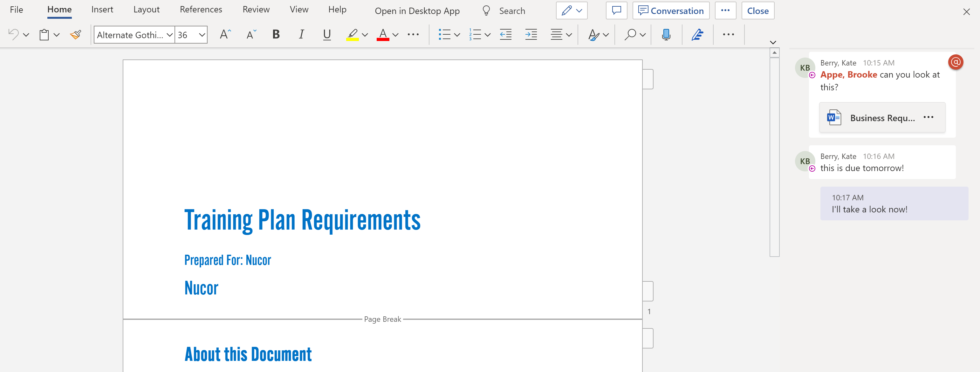Click the red @ mention badge
This screenshot has height=372, width=980.
[955, 62]
